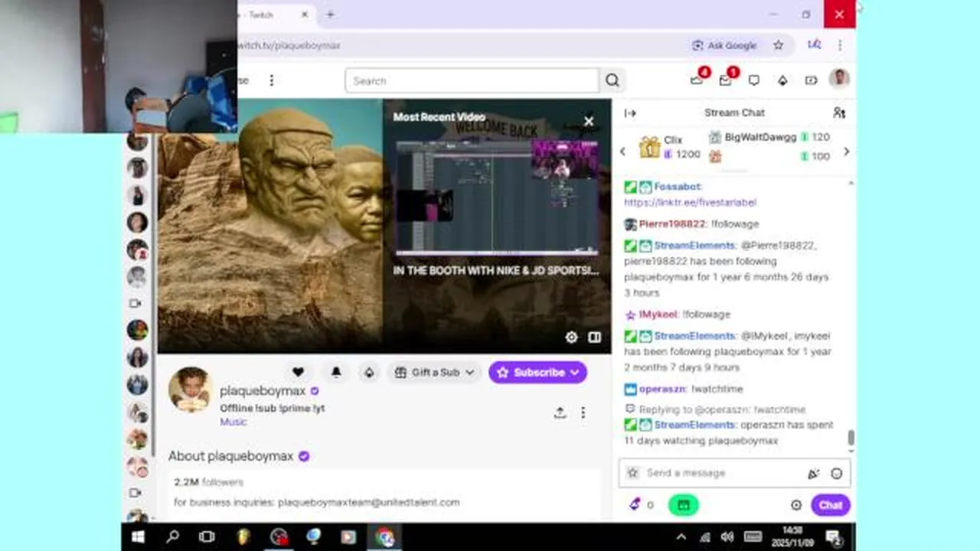Open the channel points balance icon
The height and width of the screenshot is (551, 980).
point(640,504)
